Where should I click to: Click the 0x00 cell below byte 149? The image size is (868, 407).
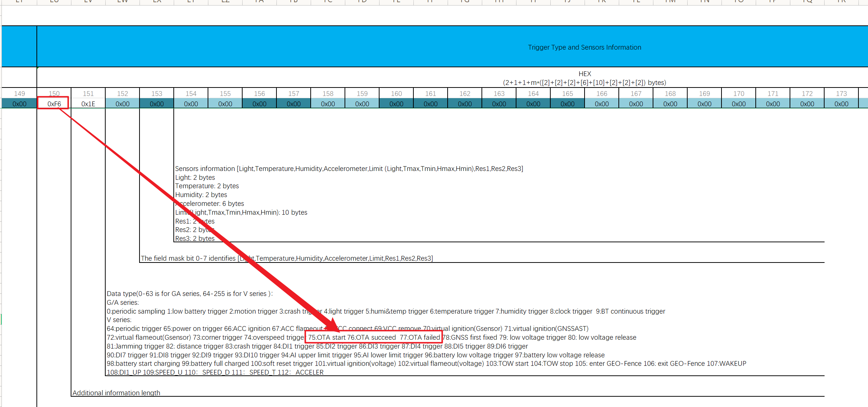tap(20, 104)
